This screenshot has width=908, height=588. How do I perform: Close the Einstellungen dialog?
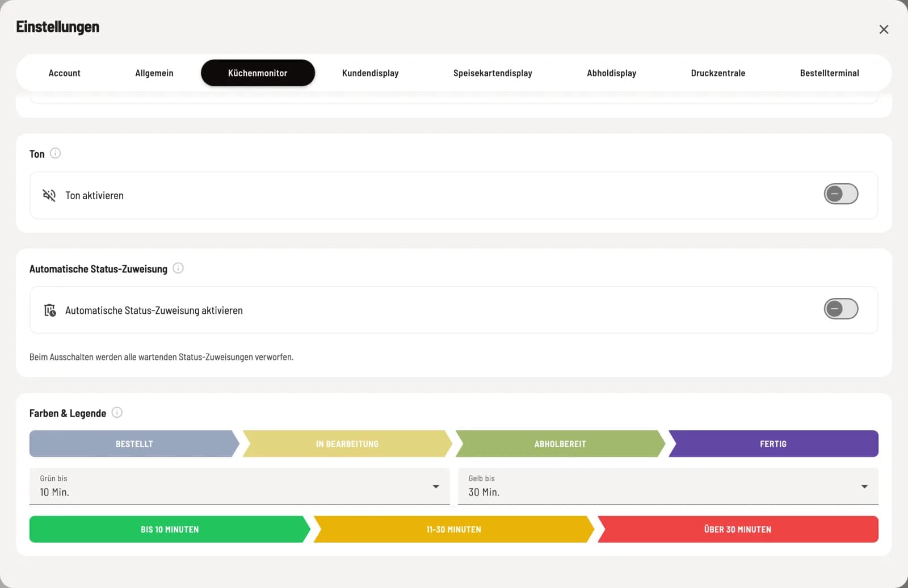(884, 30)
